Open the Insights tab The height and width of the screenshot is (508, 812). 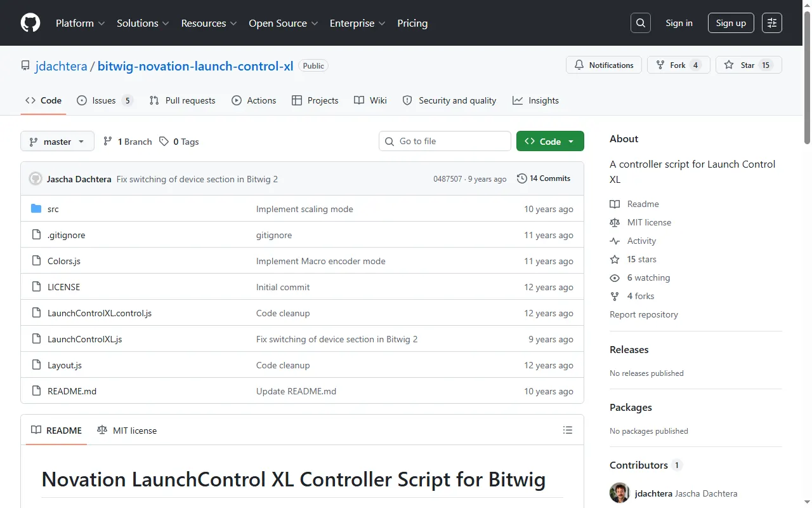535,100
